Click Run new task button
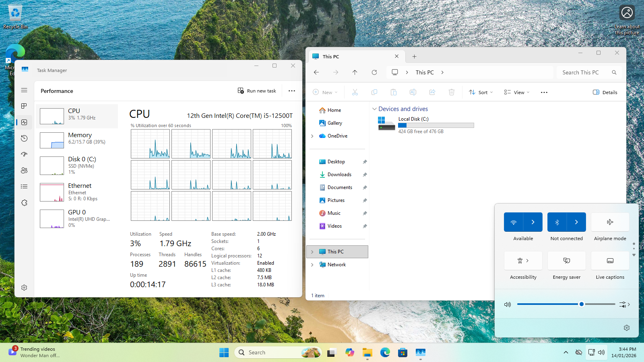644x362 pixels. [x=257, y=91]
